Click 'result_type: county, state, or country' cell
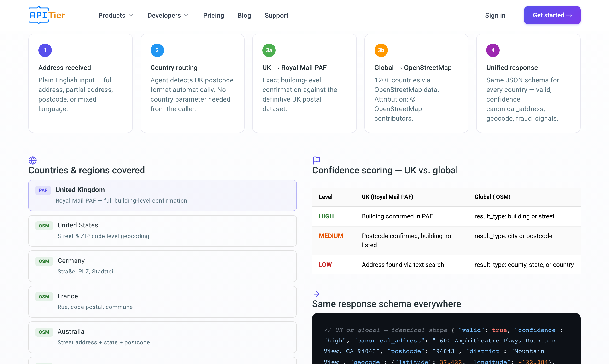 (524, 265)
